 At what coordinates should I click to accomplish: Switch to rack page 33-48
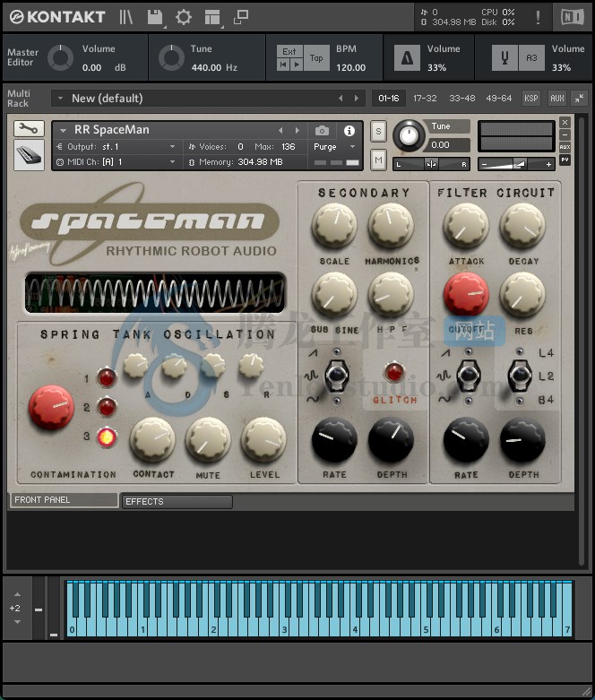click(x=462, y=99)
